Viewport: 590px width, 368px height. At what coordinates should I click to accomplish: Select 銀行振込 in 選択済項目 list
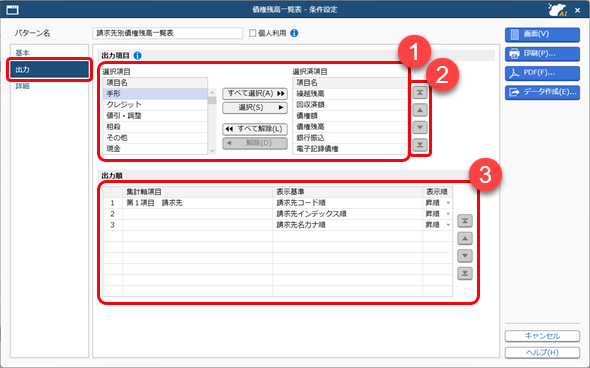350,138
